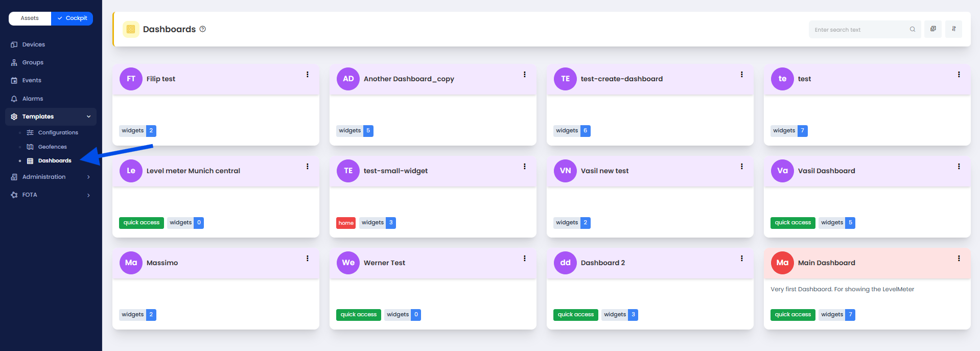Click the magnifier icon in search field
The height and width of the screenshot is (351, 980).
(x=913, y=30)
